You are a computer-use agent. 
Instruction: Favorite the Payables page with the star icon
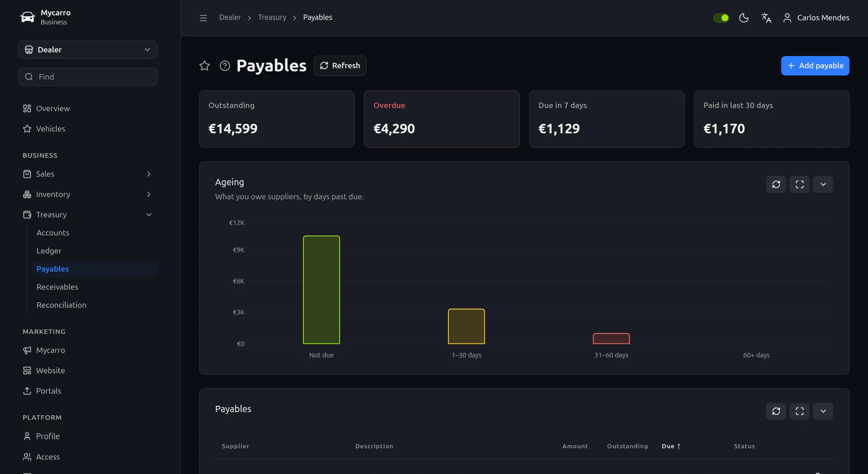205,66
